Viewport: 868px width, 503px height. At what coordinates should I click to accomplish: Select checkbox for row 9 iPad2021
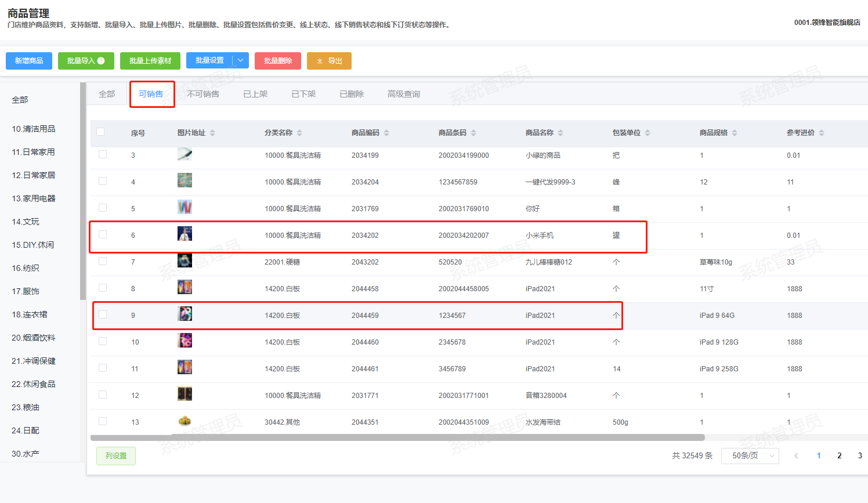tap(103, 314)
